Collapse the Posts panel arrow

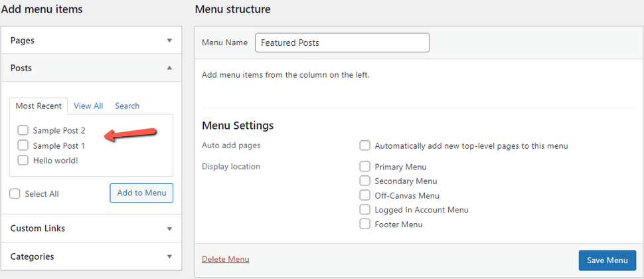pyautogui.click(x=169, y=68)
